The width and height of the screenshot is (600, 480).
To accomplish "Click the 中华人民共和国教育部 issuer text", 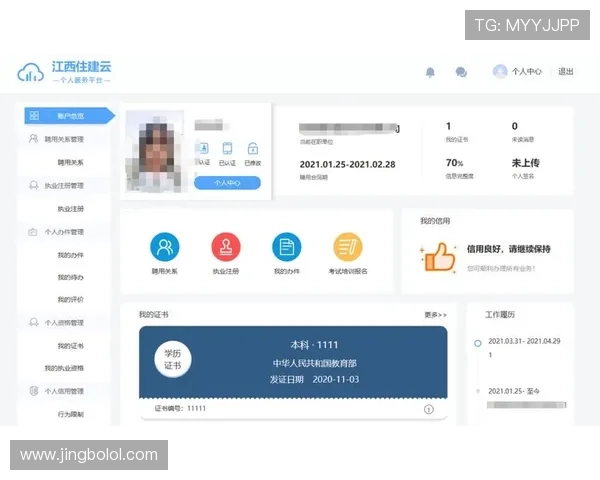I will click(x=315, y=363).
